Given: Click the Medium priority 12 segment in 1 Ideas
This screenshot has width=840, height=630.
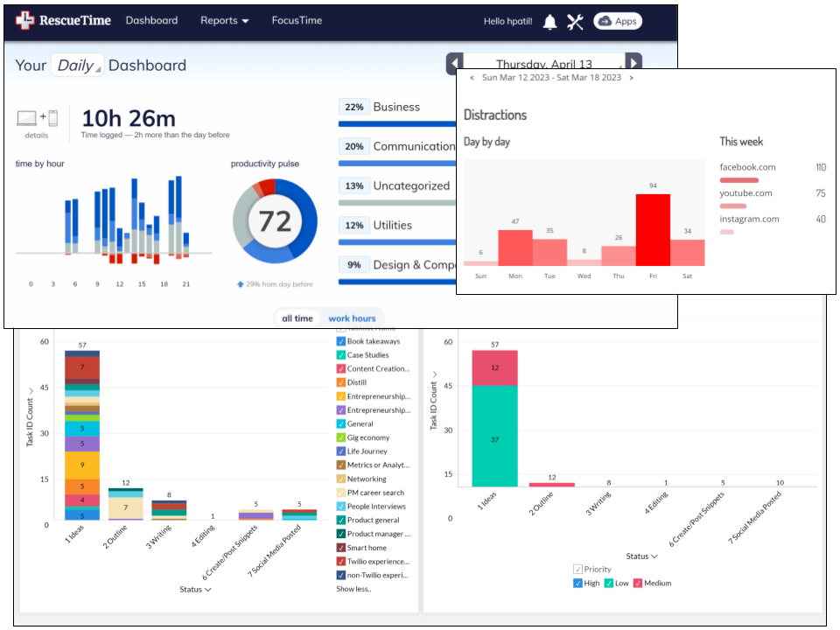Looking at the screenshot, I should (x=494, y=368).
